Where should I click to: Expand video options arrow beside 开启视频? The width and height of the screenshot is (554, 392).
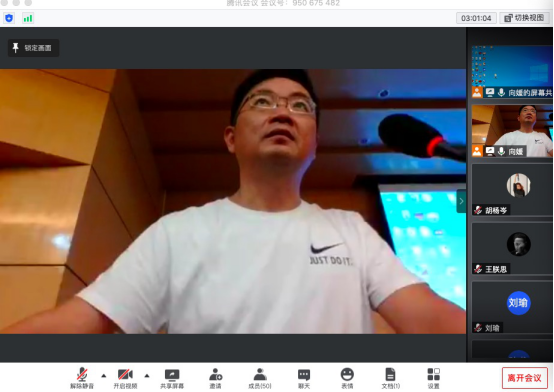click(x=147, y=375)
